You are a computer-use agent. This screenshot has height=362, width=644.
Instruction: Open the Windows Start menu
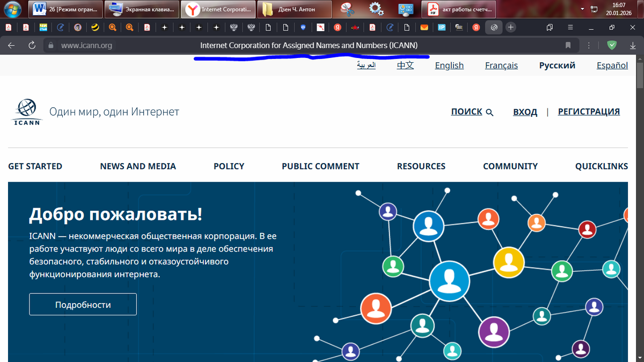pos(13,9)
